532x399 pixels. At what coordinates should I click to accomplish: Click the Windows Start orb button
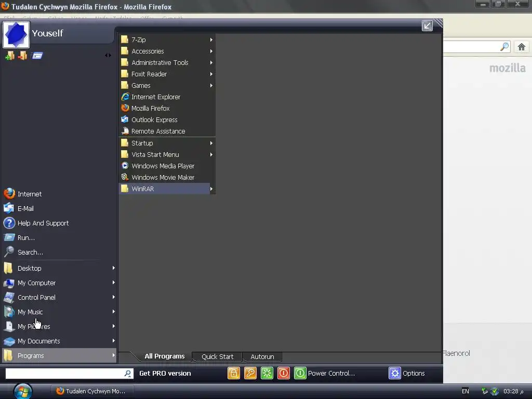click(23, 391)
